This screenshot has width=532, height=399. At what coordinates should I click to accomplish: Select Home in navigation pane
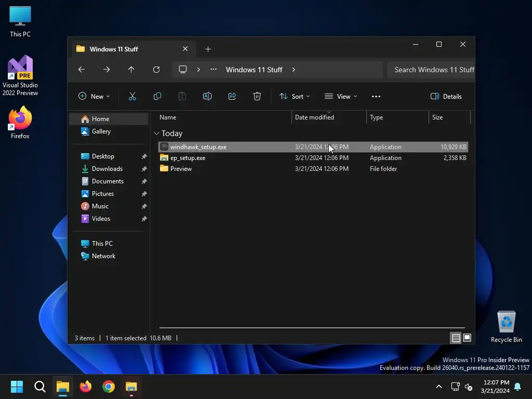(x=109, y=119)
